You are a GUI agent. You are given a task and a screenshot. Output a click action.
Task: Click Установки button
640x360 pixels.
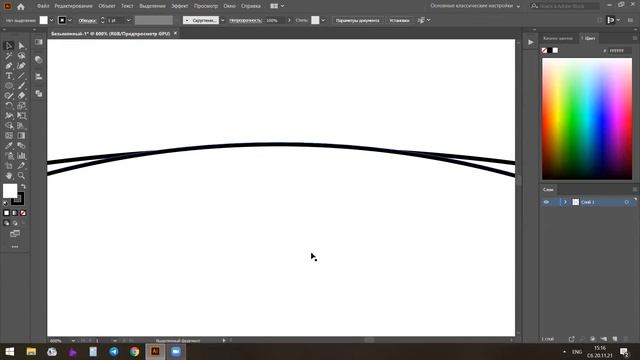[399, 20]
